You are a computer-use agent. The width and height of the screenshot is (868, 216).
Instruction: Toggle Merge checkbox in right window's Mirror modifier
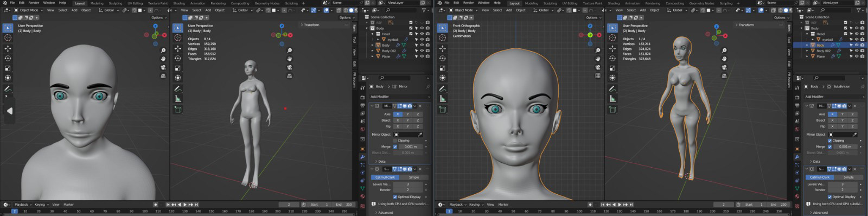click(x=829, y=147)
